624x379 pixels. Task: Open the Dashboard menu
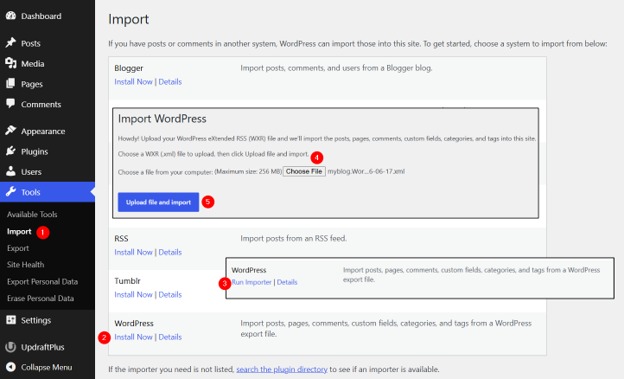(x=41, y=16)
